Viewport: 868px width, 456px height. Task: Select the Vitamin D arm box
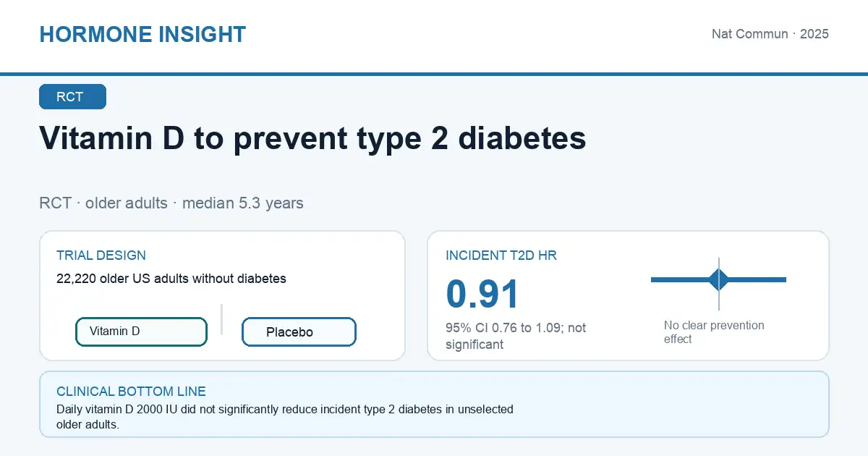click(141, 332)
